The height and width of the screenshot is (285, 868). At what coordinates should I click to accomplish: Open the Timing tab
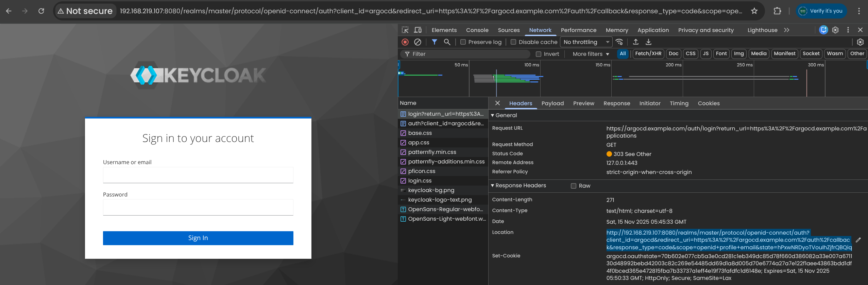click(x=679, y=103)
